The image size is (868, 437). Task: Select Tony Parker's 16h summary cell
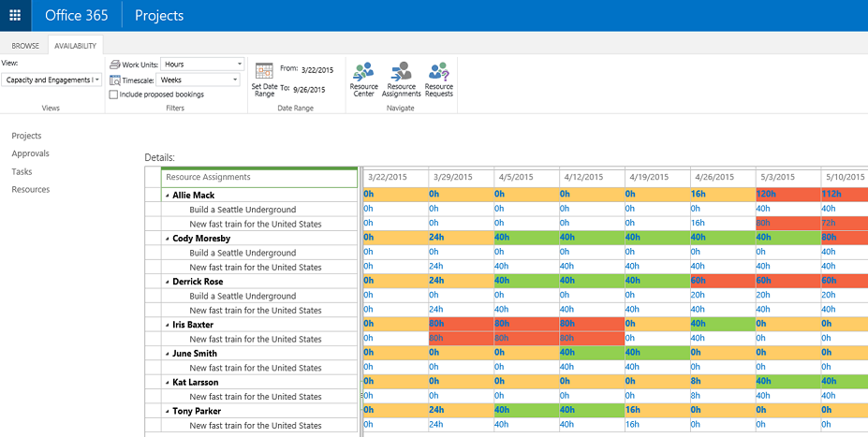[657, 410]
